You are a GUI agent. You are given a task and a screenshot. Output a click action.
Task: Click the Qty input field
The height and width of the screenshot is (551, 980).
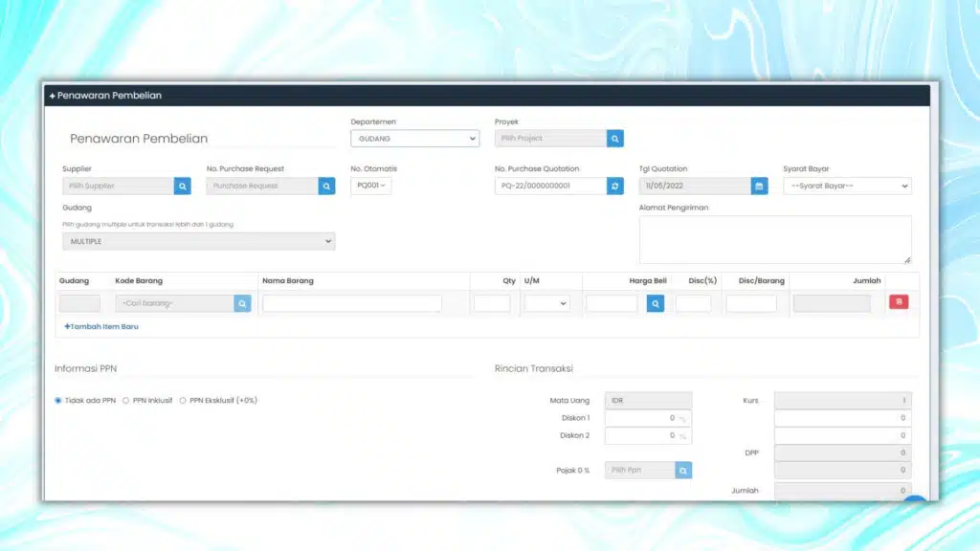click(492, 303)
